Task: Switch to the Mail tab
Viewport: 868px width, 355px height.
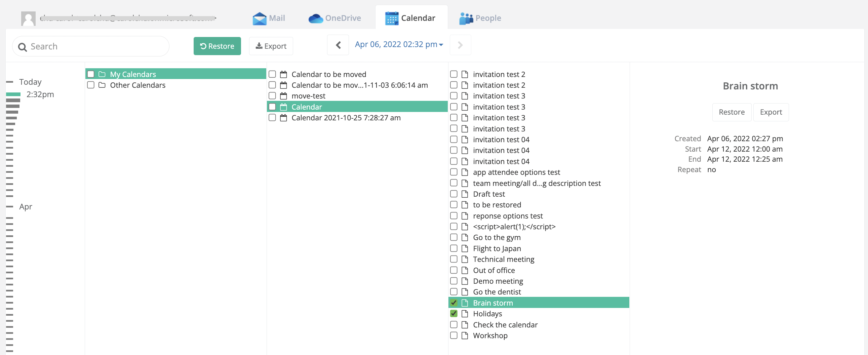Action: pyautogui.click(x=269, y=18)
